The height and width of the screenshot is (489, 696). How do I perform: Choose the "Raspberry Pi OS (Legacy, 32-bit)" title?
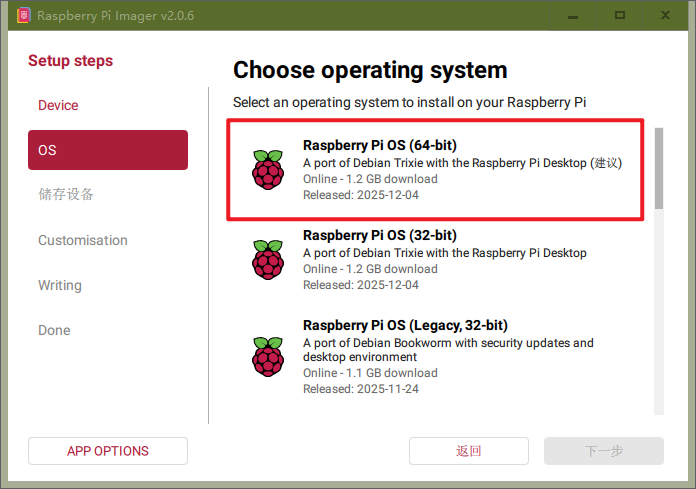(x=405, y=325)
